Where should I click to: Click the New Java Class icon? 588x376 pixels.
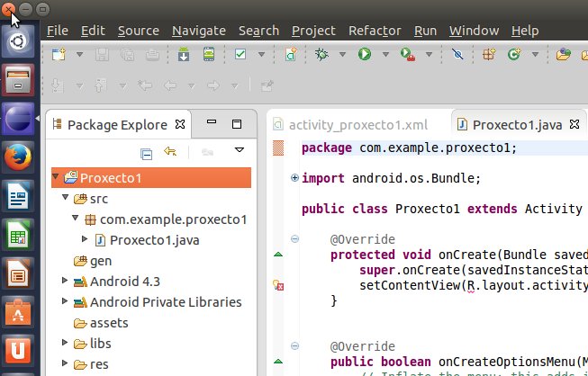(514, 55)
